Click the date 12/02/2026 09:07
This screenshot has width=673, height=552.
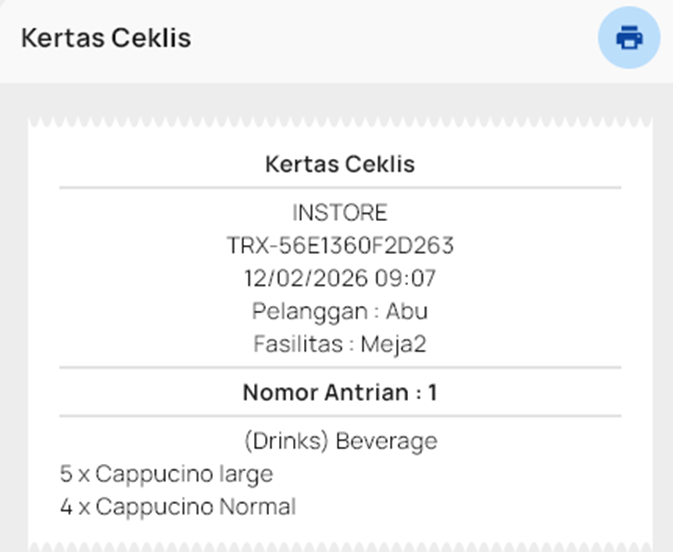click(x=339, y=278)
